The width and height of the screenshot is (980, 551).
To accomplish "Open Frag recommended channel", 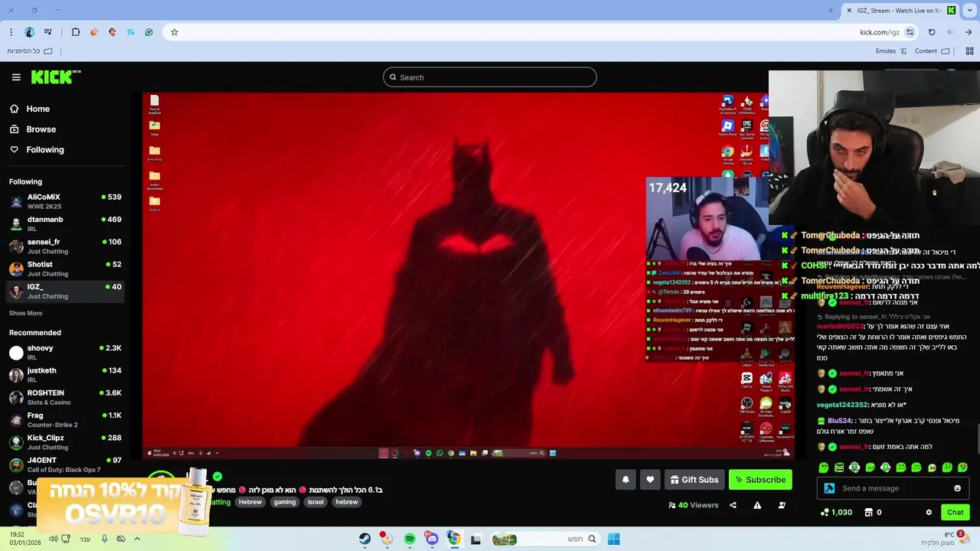I will [65, 419].
